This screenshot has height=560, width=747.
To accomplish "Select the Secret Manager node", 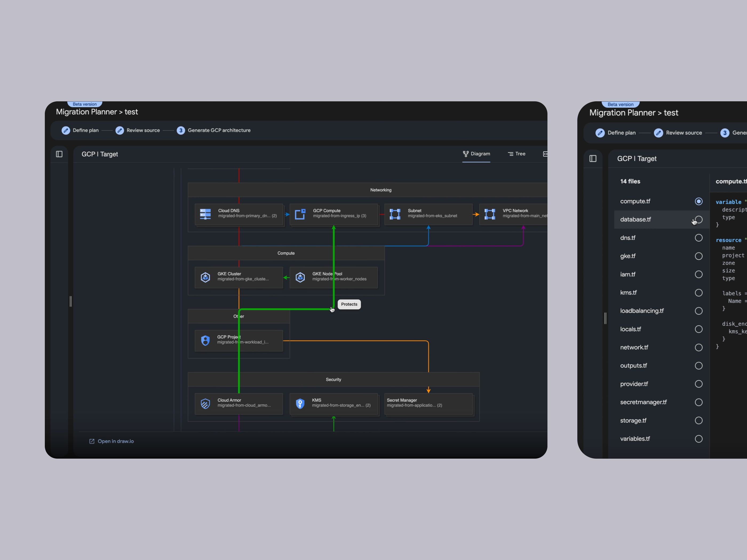I will pyautogui.click(x=428, y=403).
